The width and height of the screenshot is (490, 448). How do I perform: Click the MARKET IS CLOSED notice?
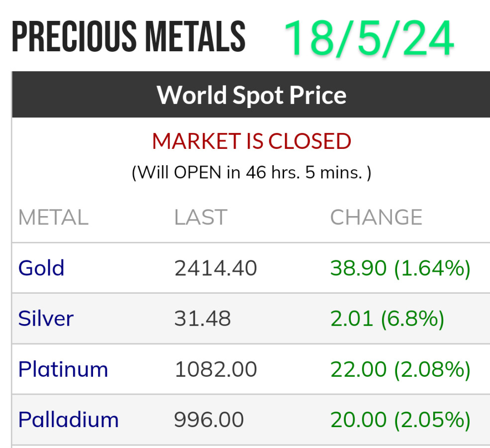point(251,141)
